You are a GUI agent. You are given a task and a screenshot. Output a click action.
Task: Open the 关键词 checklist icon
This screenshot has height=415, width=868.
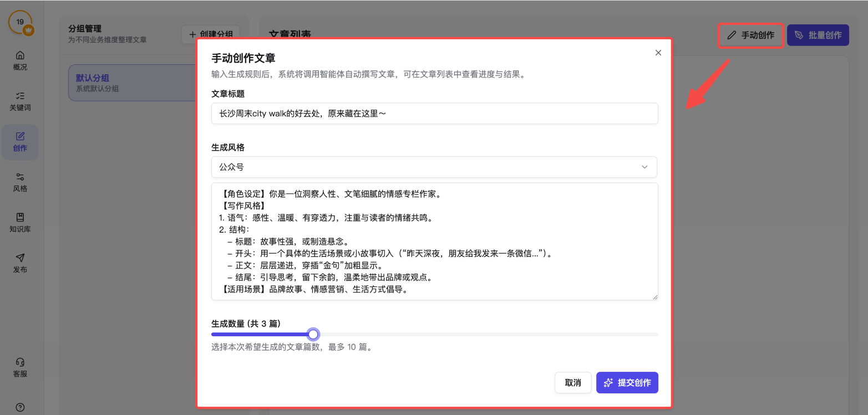coord(20,96)
